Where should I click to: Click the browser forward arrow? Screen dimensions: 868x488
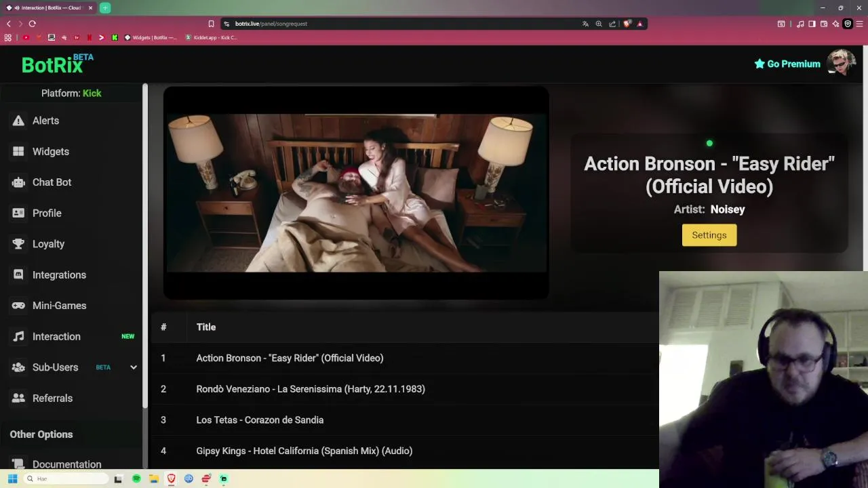[20, 24]
